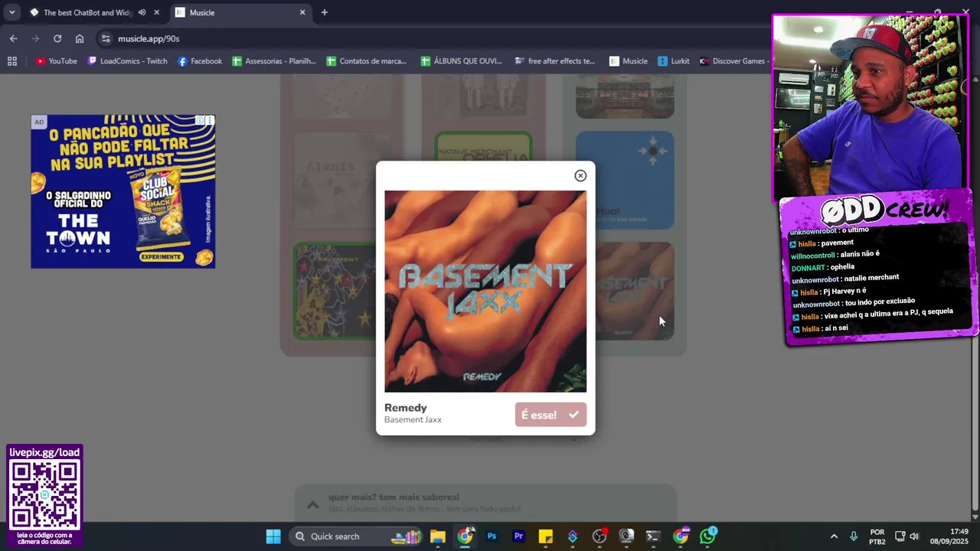Image resolution: width=980 pixels, height=551 pixels.
Task: Open the browser home page
Action: coord(80,38)
